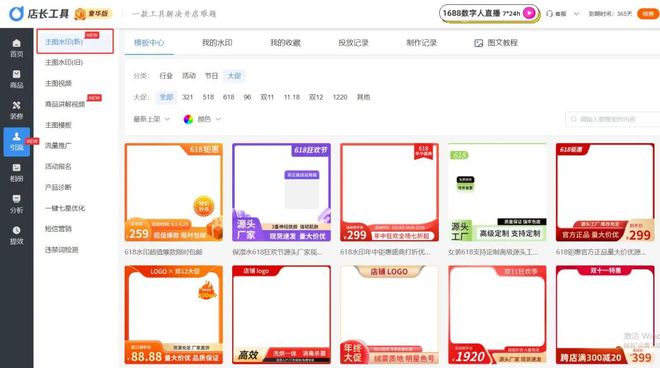This screenshot has height=368, width=660.
Task: Open the 店铺LOGO 年终大促 template
Action: 389,315
